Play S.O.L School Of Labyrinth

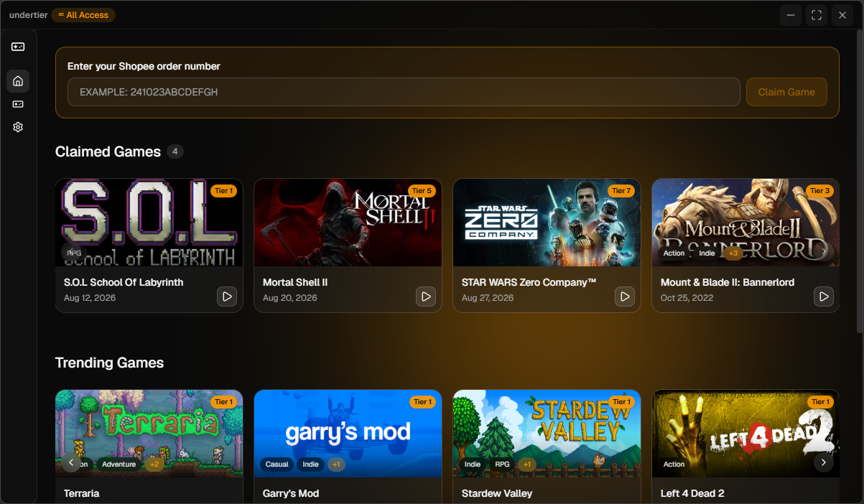(x=227, y=296)
